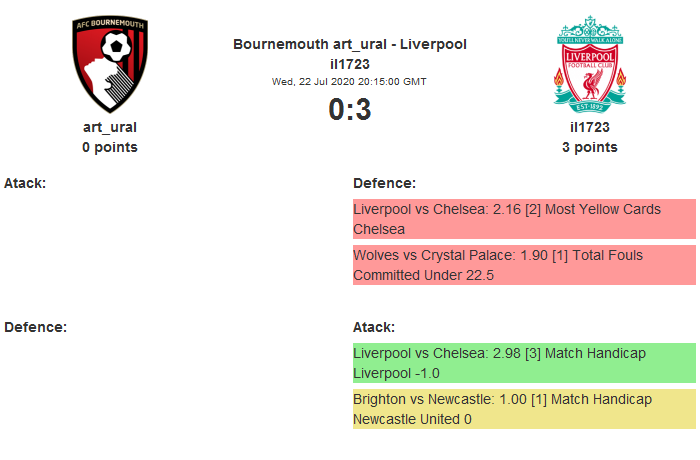700x460 pixels.
Task: Click the 3 points label
Action: (590, 147)
